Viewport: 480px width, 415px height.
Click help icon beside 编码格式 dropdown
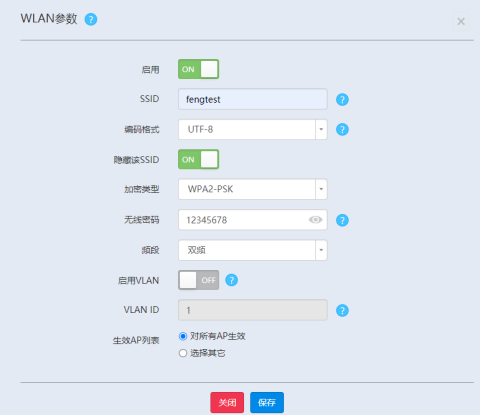pos(342,129)
